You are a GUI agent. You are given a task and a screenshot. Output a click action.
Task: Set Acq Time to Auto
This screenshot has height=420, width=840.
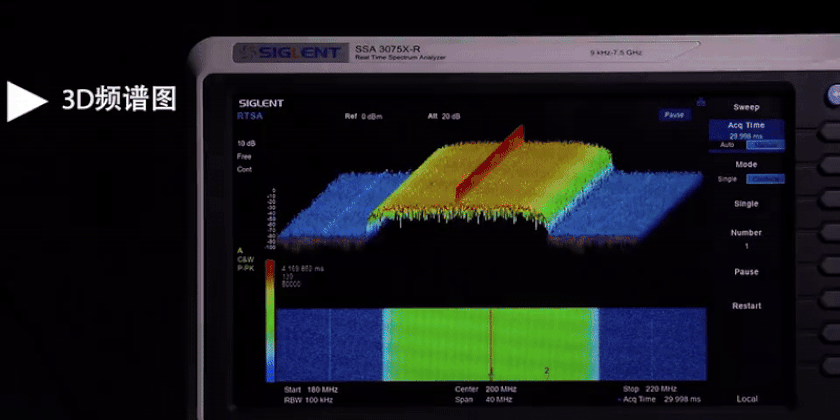click(x=727, y=145)
